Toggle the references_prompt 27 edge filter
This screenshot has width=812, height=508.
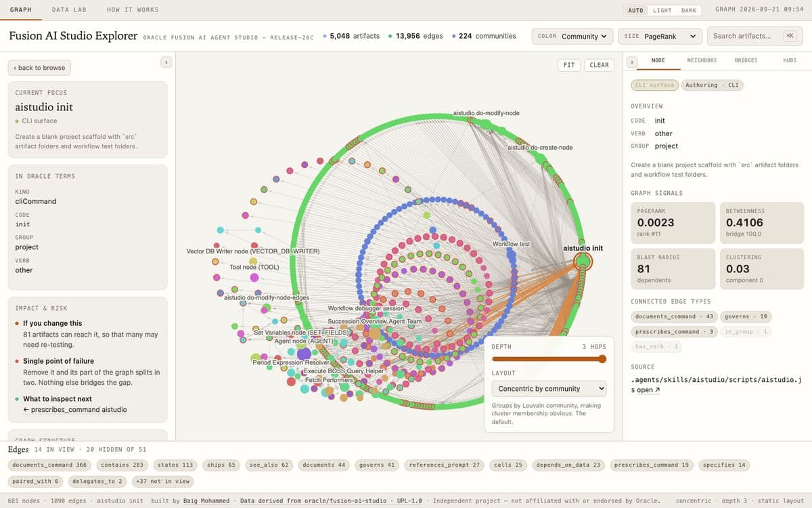pos(445,465)
